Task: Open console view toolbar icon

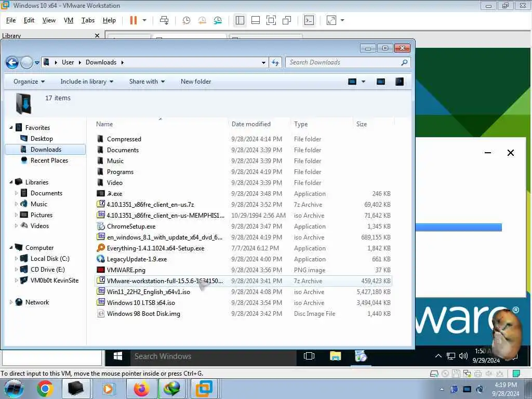Action: 309,20
